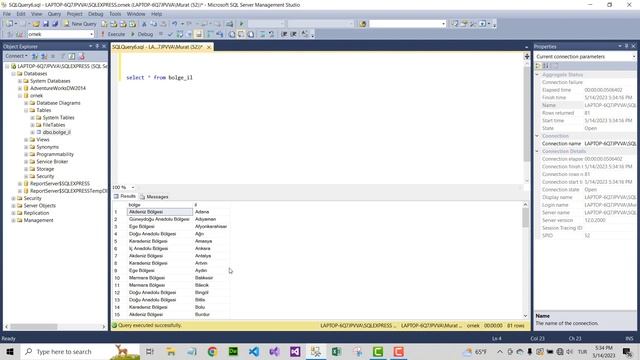The width and height of the screenshot is (640, 360).
Task: Expand the System Databases node
Action: pos(20,81)
